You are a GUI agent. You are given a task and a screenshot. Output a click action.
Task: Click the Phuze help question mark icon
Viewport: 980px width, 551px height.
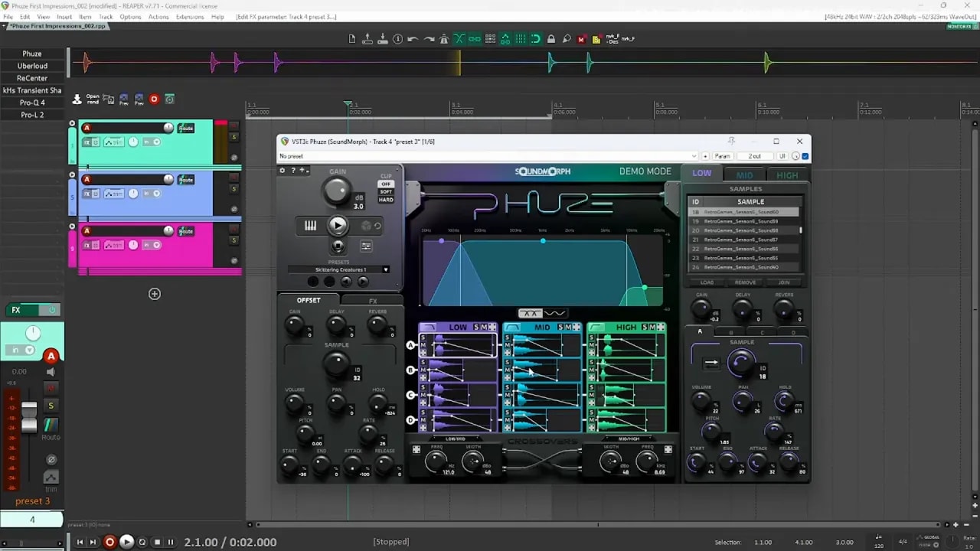pos(292,170)
